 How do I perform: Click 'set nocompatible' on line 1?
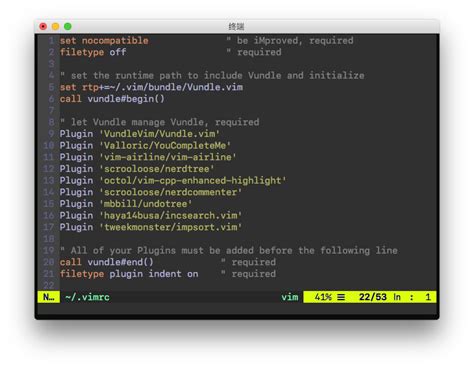coord(104,41)
